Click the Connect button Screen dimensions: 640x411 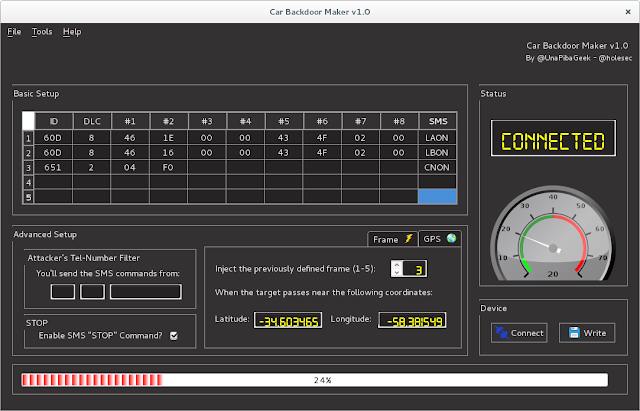(x=519, y=333)
